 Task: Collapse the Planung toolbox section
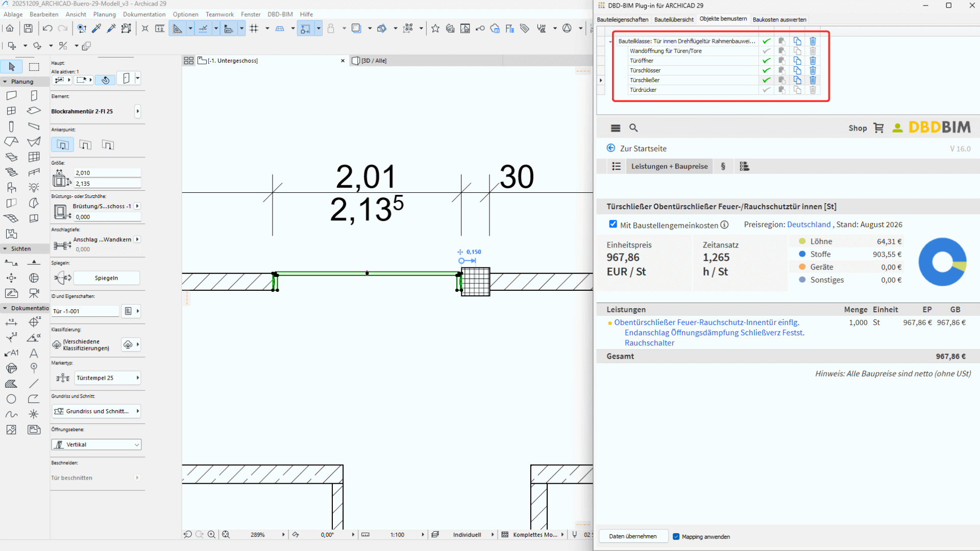[x=5, y=82]
